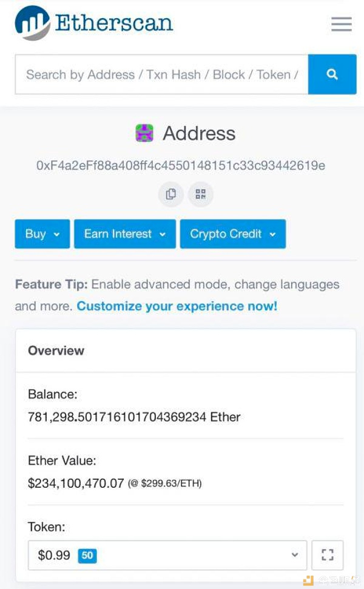This screenshot has width=364, height=589.
Task: Click the blue 50 token count badge
Action: click(x=87, y=556)
